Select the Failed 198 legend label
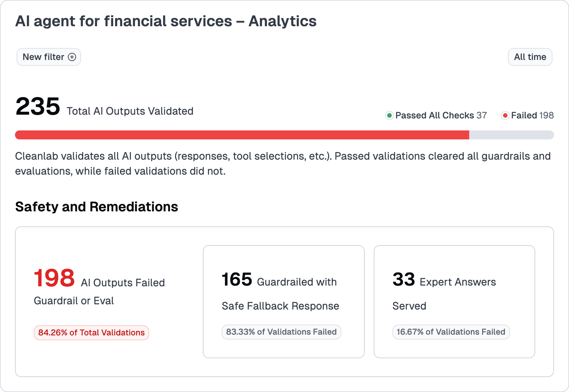 click(x=532, y=115)
